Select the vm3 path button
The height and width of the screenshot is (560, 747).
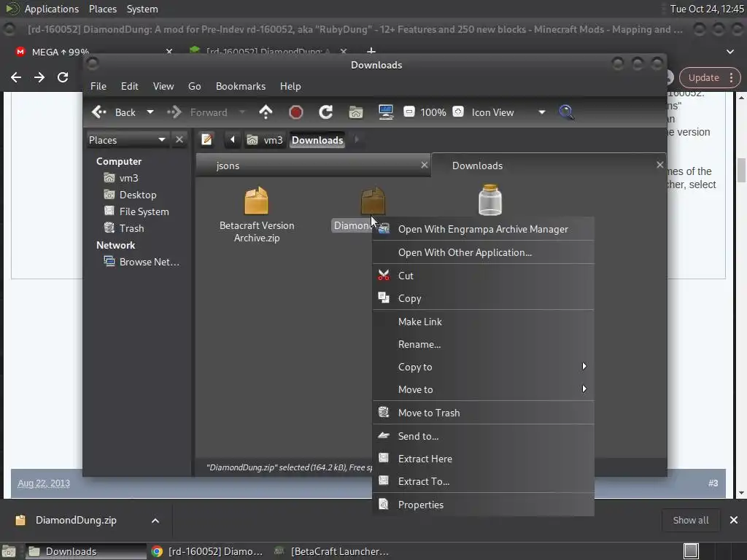click(266, 140)
